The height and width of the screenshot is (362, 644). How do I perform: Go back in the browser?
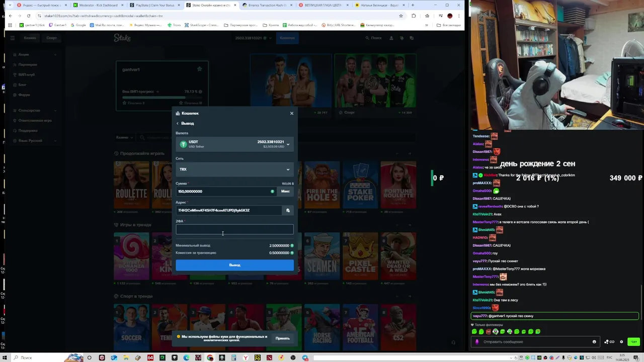10,16
